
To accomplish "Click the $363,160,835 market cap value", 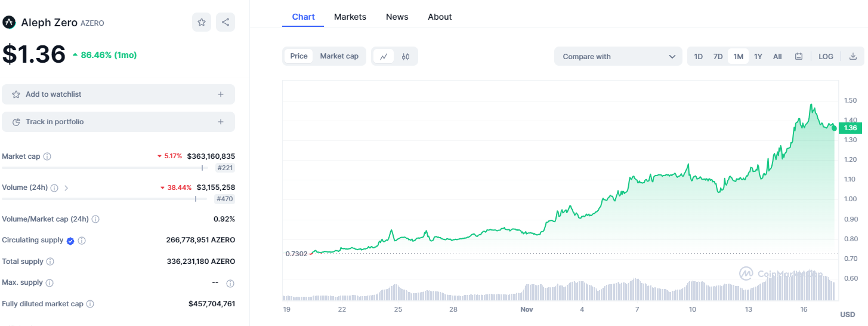I will pos(211,156).
